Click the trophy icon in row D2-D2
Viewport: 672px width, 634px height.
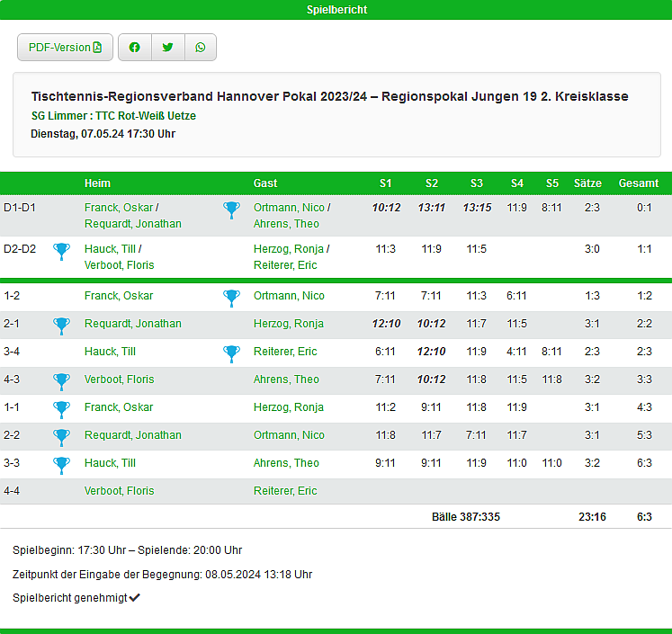(61, 251)
